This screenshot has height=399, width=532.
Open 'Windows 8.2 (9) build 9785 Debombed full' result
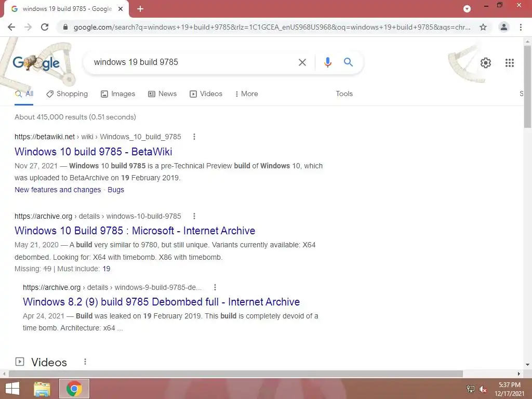(161, 302)
